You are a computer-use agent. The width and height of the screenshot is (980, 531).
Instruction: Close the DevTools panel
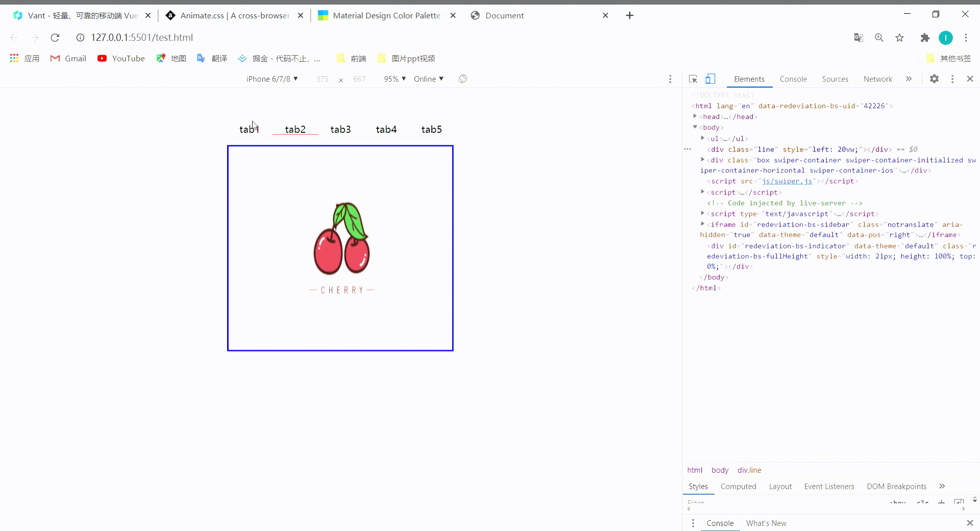tap(970, 79)
